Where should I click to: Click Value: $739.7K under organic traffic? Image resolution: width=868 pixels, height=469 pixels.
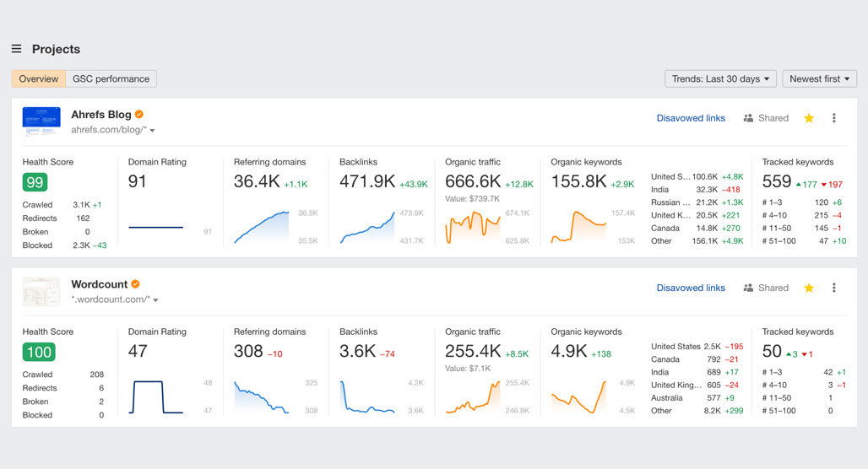coord(472,198)
